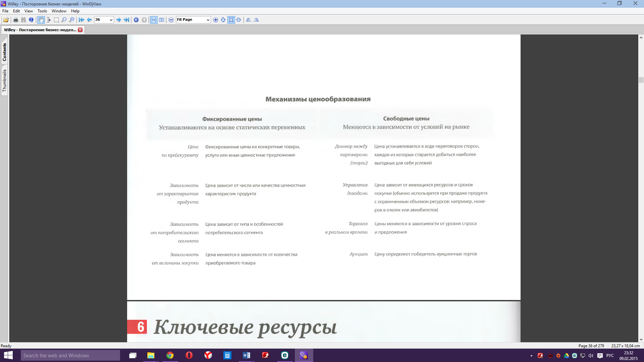The width and height of the screenshot is (644, 362).
Task: Show hidden system tray icons
Action: [x=531, y=356]
